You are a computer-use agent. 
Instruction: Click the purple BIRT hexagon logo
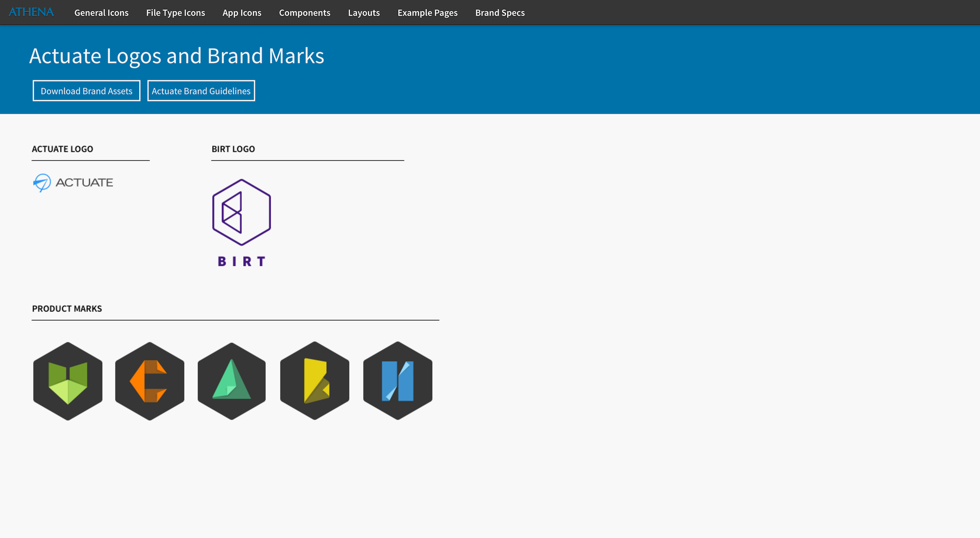(241, 212)
